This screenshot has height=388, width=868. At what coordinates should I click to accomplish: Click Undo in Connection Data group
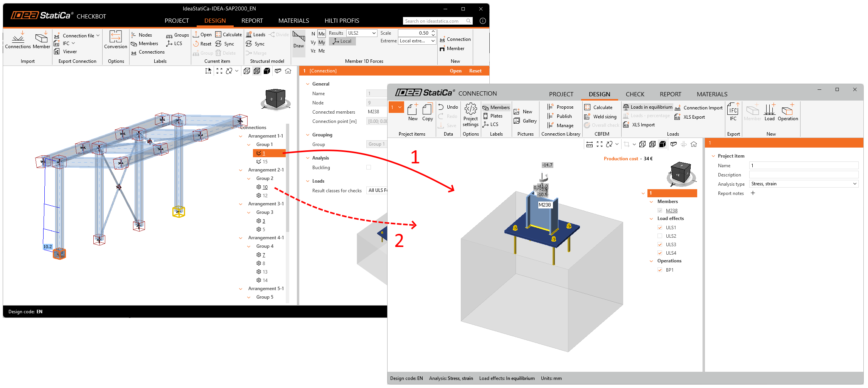click(x=448, y=107)
